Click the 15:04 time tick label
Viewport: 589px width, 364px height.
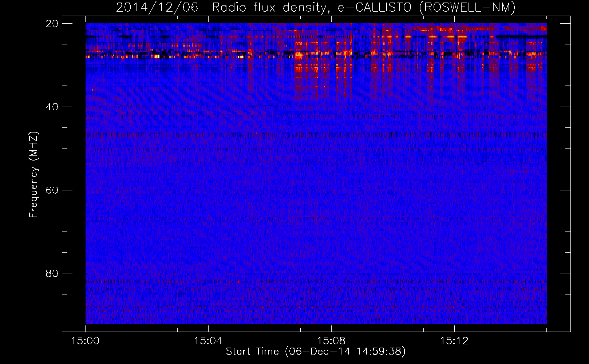[208, 341]
